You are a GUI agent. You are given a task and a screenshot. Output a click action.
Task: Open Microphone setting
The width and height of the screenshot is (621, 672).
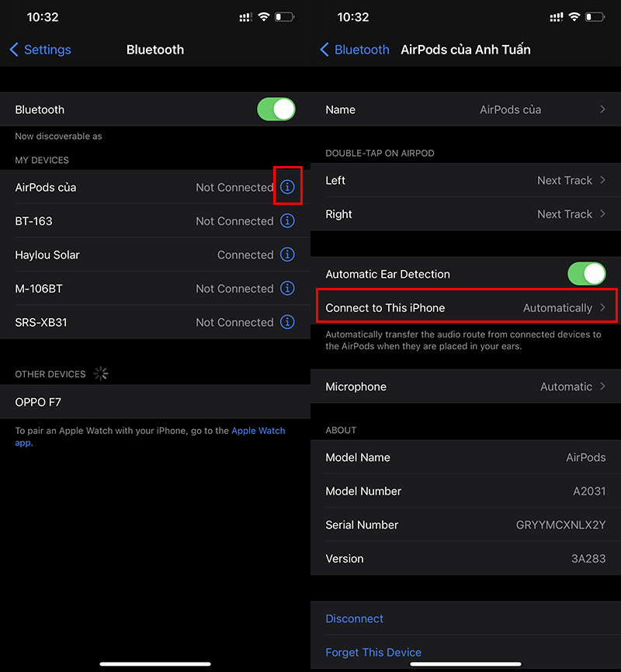point(466,386)
